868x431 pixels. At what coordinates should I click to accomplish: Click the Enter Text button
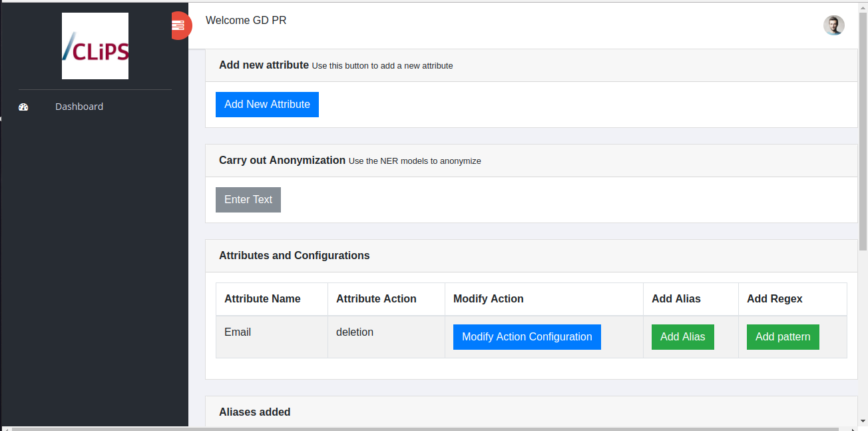point(248,200)
